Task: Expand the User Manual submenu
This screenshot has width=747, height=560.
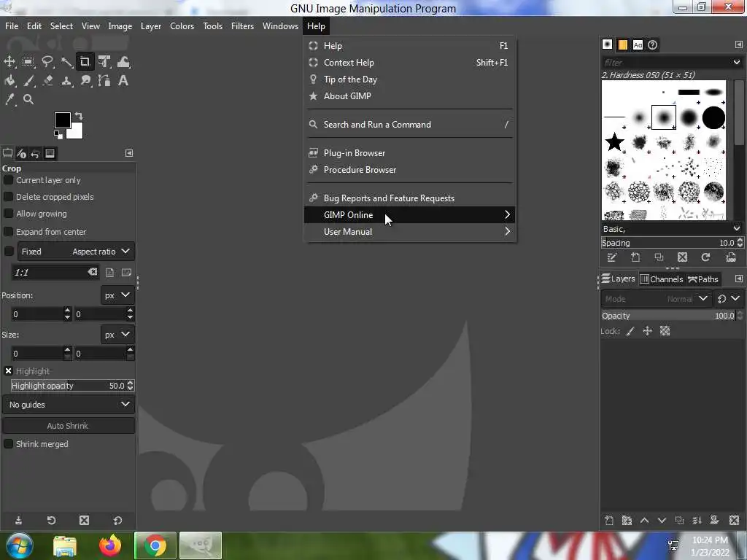Action: (x=410, y=232)
